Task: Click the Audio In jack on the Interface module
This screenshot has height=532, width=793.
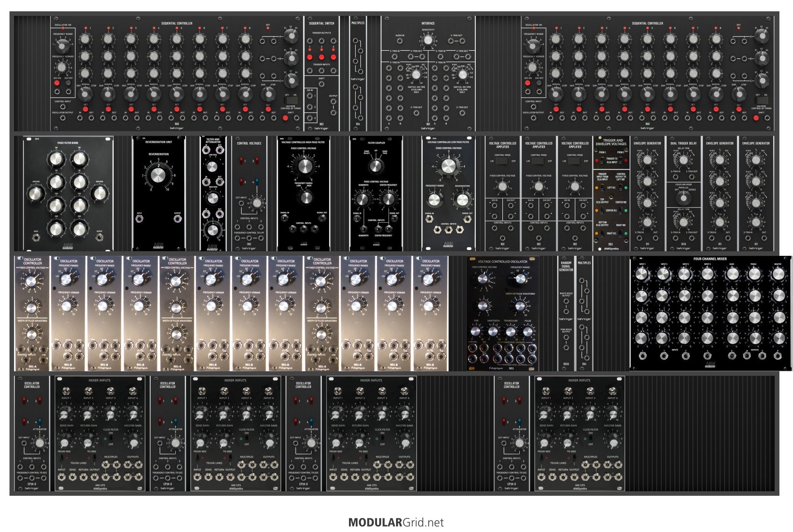Action: click(400, 41)
